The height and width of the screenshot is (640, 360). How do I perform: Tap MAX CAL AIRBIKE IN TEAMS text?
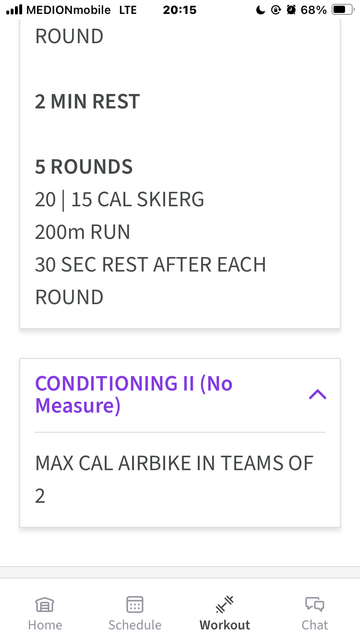tap(174, 463)
